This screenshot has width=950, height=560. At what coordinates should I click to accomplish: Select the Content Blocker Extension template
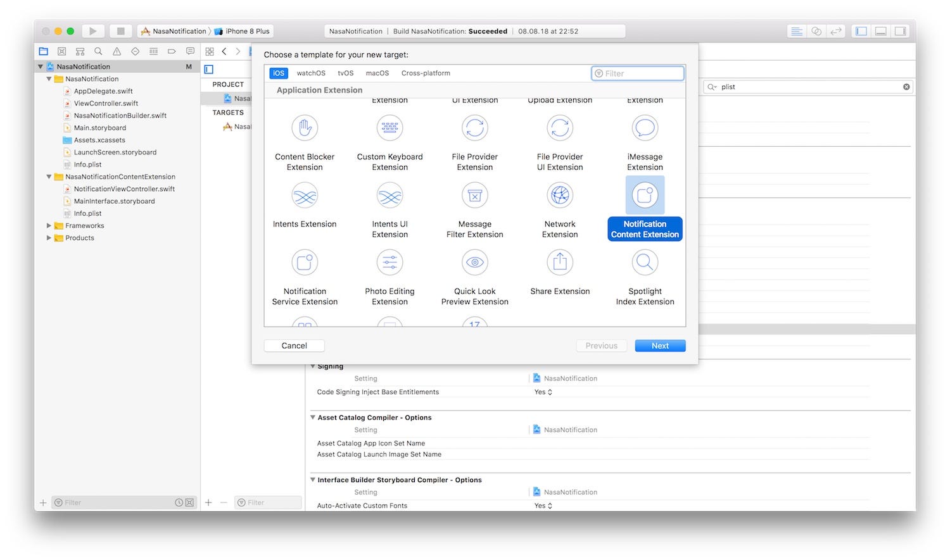click(305, 128)
